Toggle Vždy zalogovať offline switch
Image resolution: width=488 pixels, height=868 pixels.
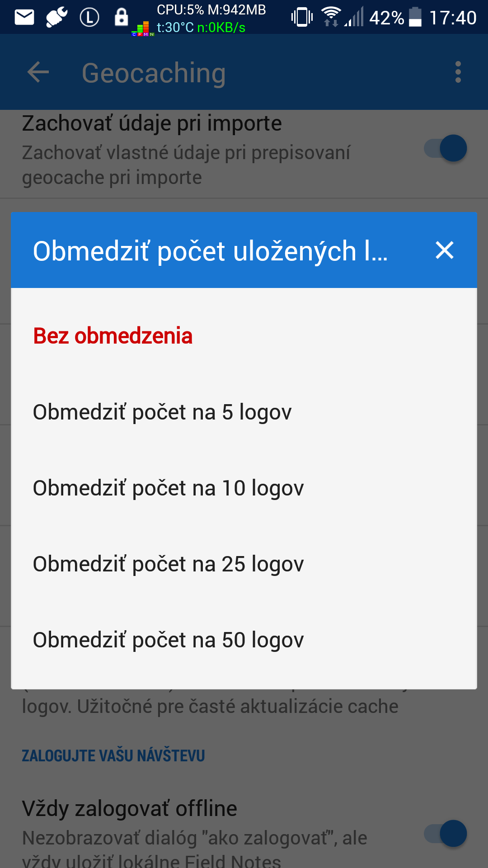tap(446, 833)
